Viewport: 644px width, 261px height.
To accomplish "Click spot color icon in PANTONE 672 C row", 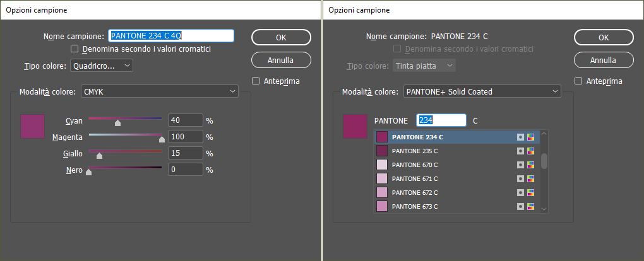I will [x=520, y=192].
